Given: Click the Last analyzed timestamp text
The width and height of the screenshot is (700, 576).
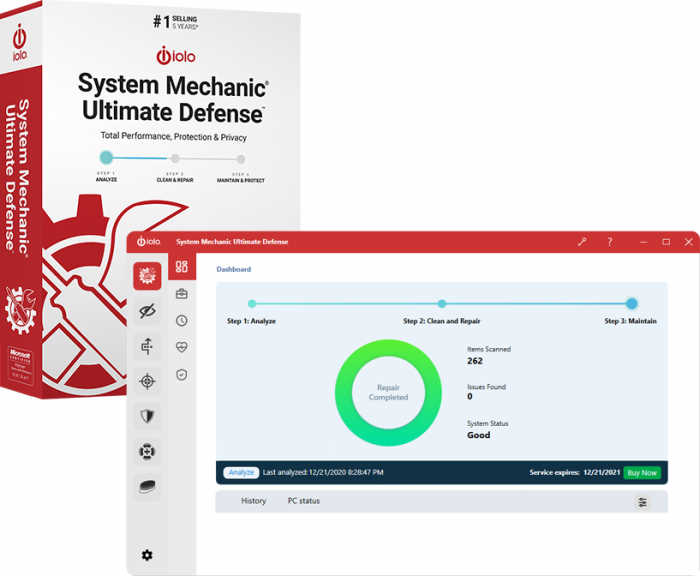Looking at the screenshot, I should [323, 472].
